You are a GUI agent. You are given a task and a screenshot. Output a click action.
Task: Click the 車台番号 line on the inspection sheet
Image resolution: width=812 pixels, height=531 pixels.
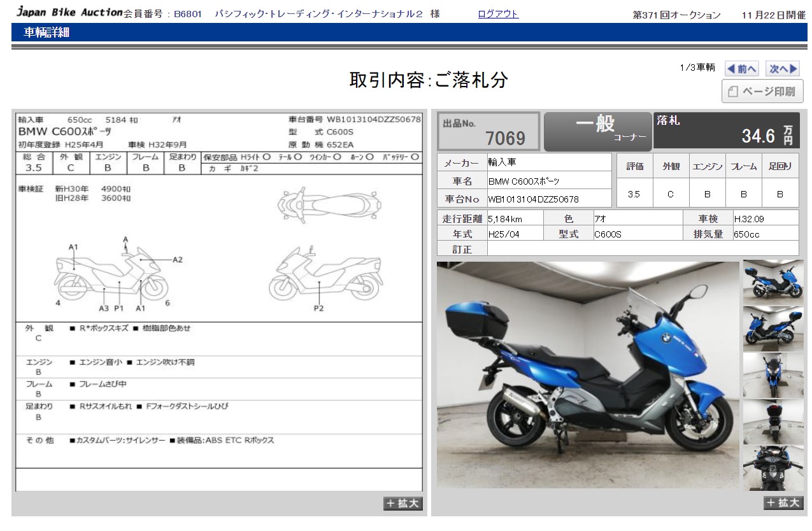click(x=355, y=119)
